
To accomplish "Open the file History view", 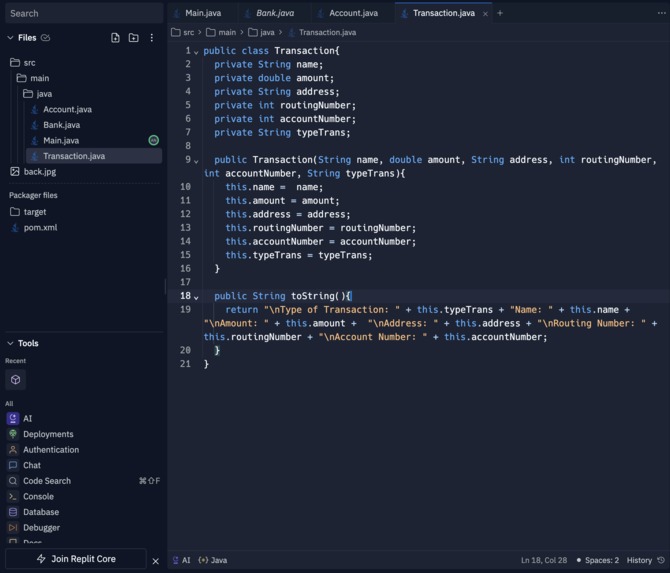I will 646,560.
